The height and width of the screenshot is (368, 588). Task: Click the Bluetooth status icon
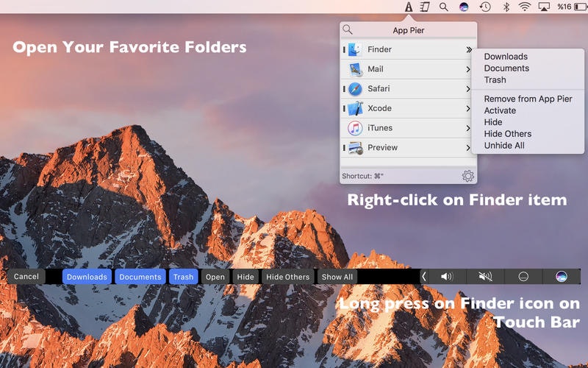click(506, 7)
